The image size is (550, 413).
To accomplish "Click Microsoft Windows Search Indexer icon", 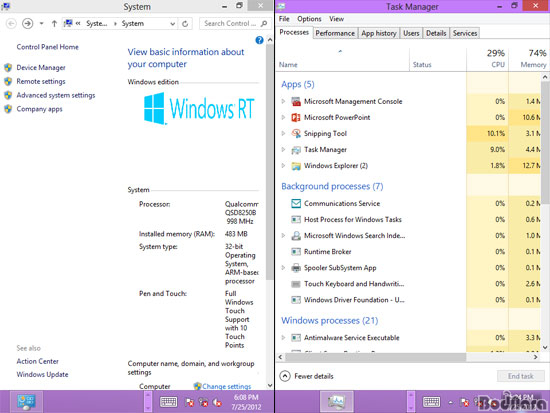I will tap(296, 235).
